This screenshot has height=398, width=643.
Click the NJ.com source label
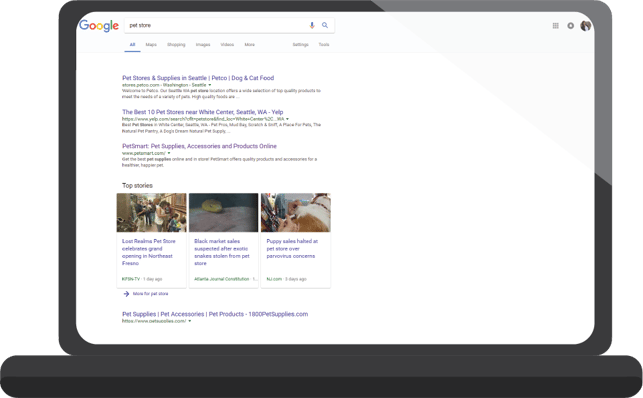(274, 279)
